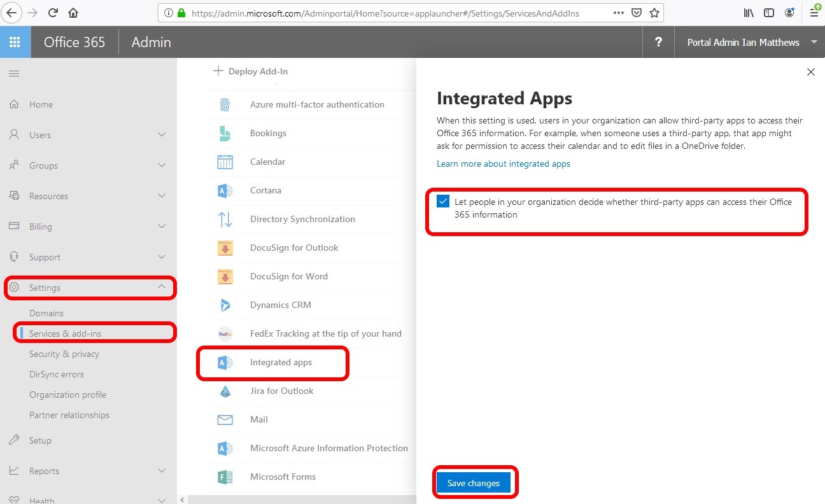Collapse the Settings navigation section

(162, 287)
